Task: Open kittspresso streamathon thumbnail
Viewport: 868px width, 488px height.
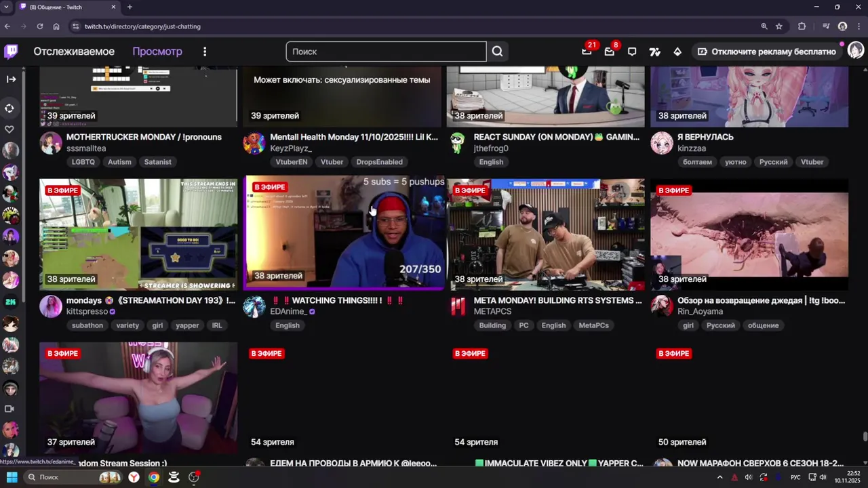Action: (x=138, y=235)
